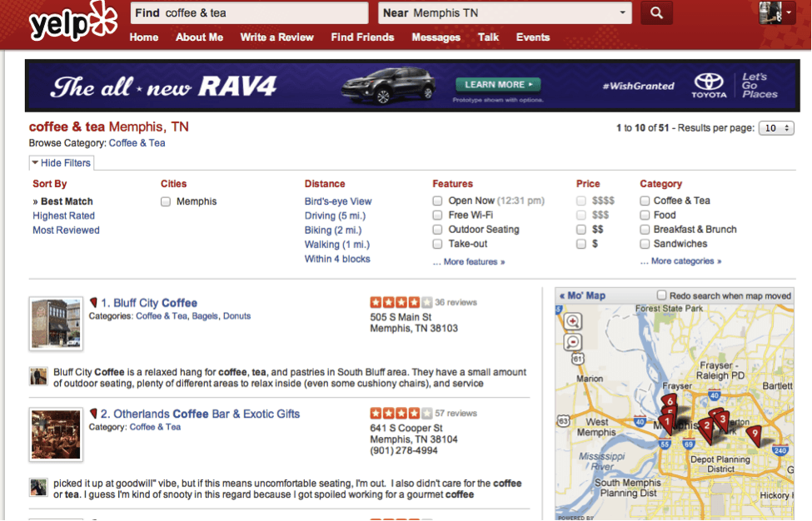Click the Yelp logo
Viewport: 812px width, 521px height.
[x=73, y=22]
